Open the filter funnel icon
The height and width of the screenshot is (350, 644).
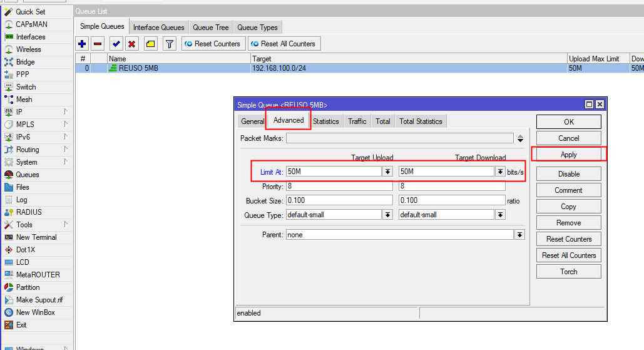pyautogui.click(x=169, y=44)
